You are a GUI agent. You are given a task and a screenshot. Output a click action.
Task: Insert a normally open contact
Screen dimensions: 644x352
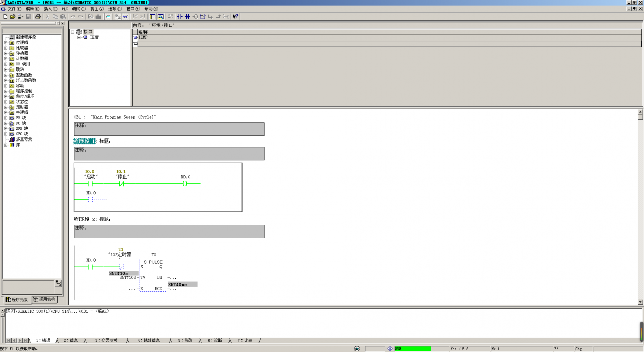coord(180,17)
